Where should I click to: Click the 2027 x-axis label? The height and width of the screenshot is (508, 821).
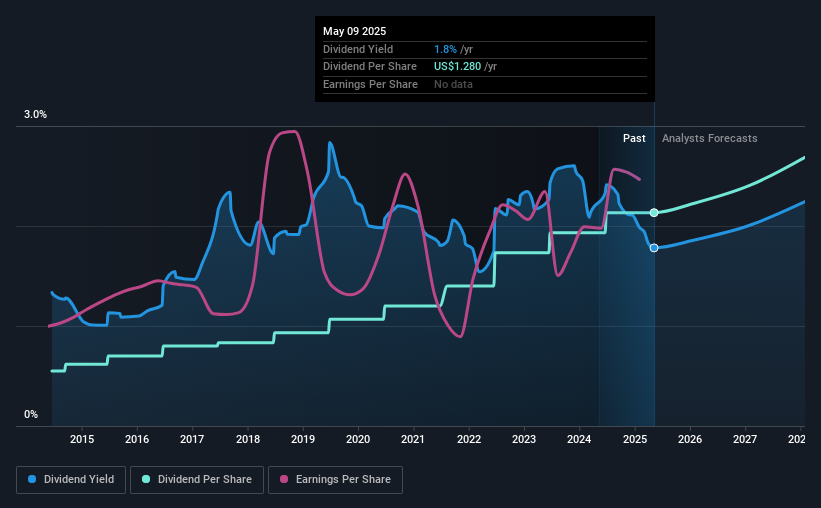(x=745, y=439)
